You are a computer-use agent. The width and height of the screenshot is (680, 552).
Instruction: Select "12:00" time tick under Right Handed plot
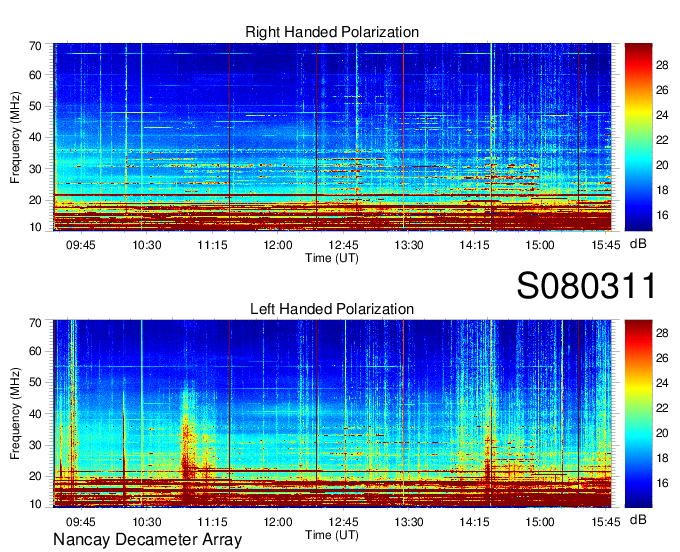[x=278, y=245]
